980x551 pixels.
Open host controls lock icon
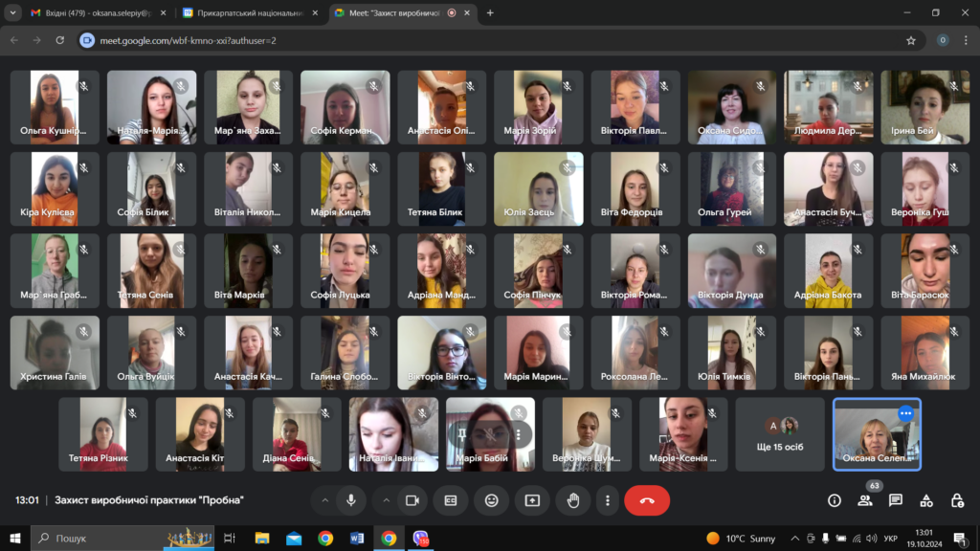(x=957, y=500)
